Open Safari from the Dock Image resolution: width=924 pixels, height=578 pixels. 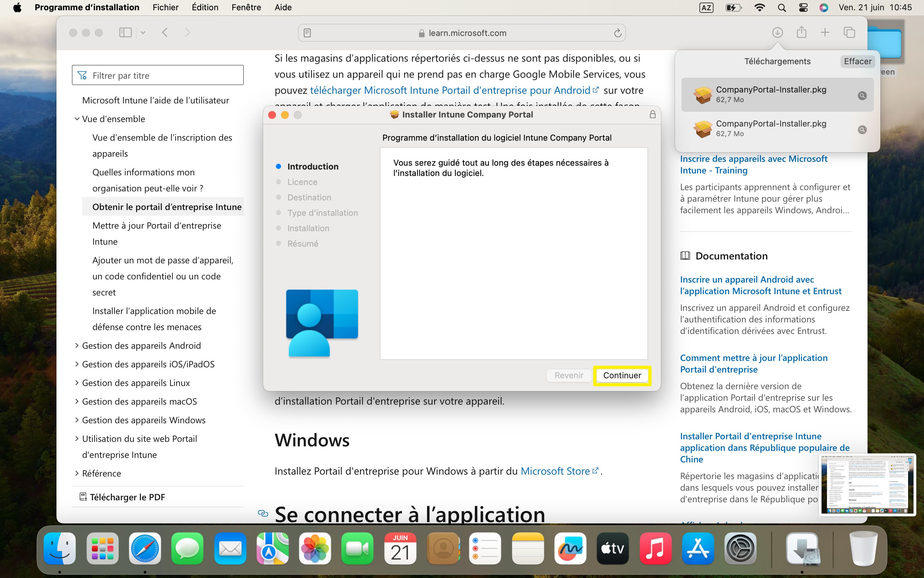coord(145,548)
